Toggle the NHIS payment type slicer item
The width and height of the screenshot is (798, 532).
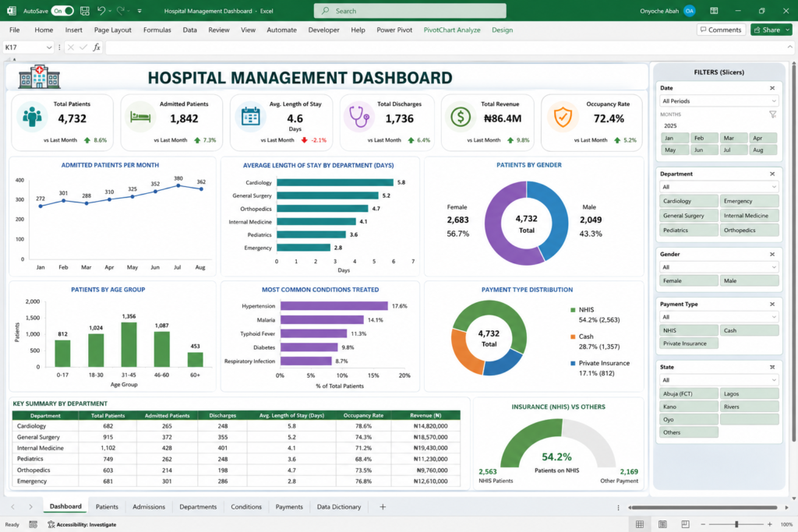point(688,330)
